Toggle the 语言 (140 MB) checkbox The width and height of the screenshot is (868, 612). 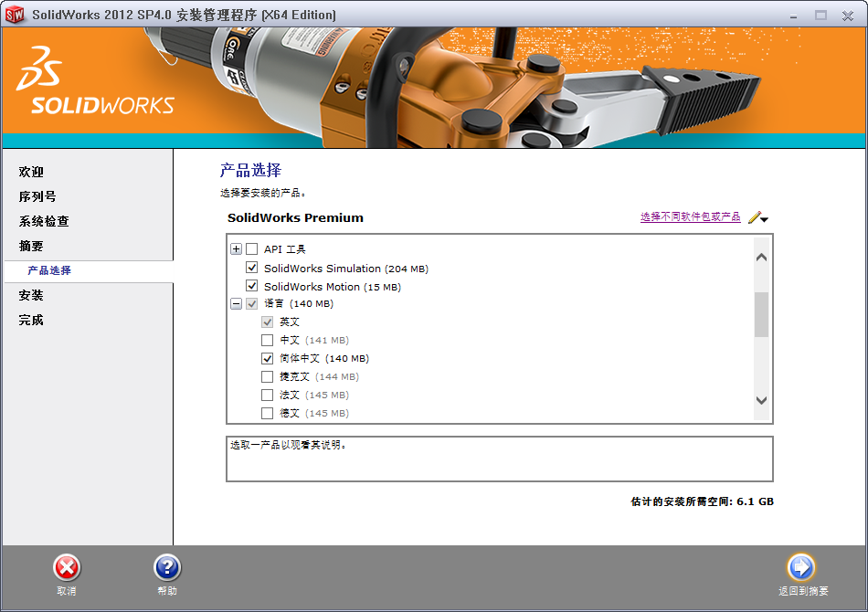point(252,304)
